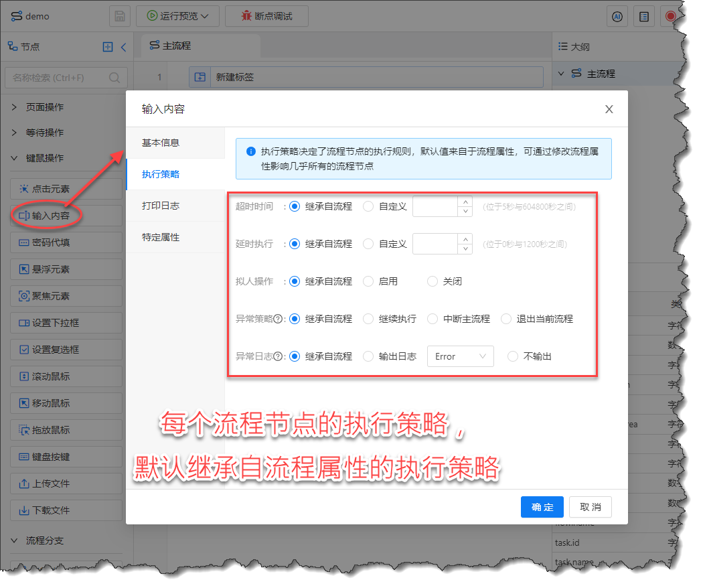The width and height of the screenshot is (703, 588).
Task: Click the 延时执行 custom seconds input field
Action: [435, 244]
